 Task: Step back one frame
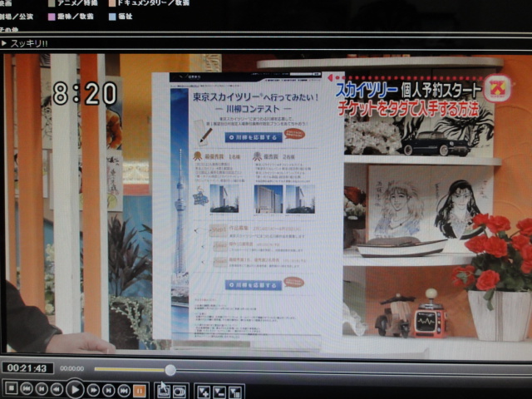point(42,389)
